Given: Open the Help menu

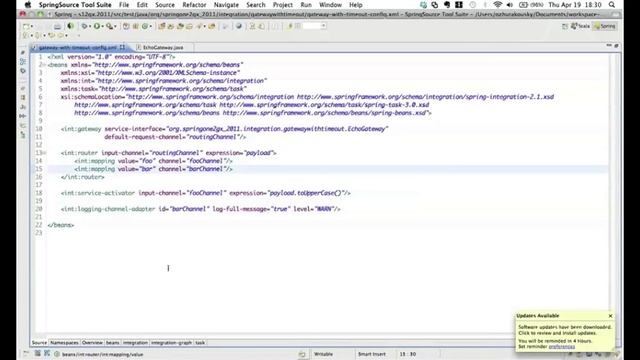Looking at the screenshot, I should coord(356,5).
